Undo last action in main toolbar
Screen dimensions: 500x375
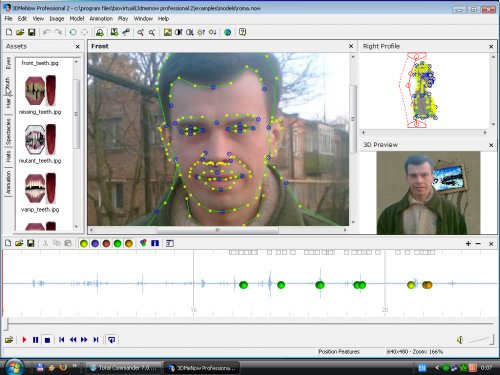[x=46, y=32]
